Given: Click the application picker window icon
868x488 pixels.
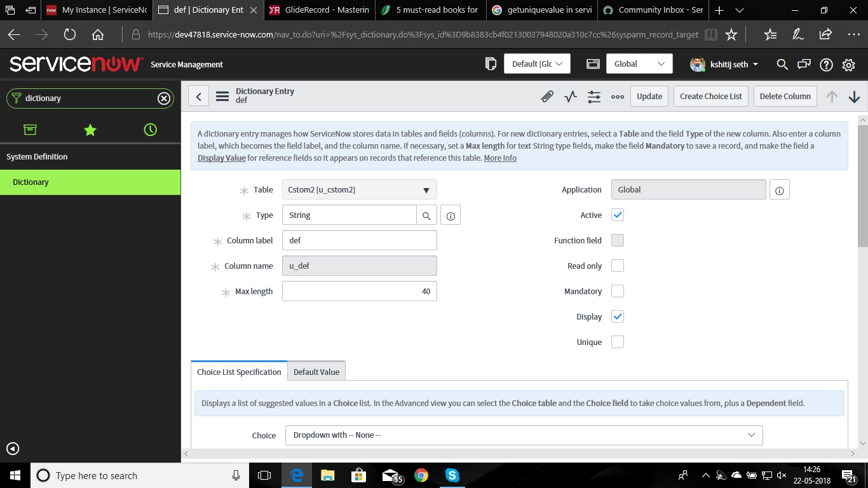Looking at the screenshot, I should point(593,64).
